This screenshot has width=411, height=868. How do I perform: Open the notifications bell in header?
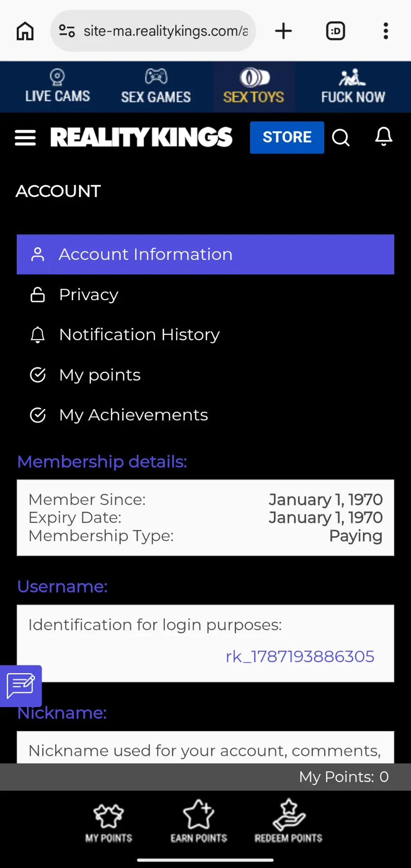point(383,137)
